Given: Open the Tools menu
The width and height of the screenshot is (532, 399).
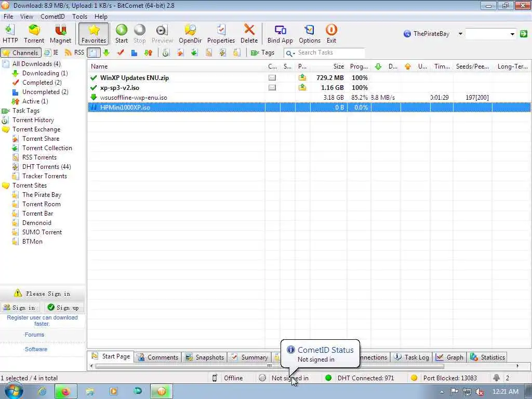Looking at the screenshot, I should coord(79,16).
